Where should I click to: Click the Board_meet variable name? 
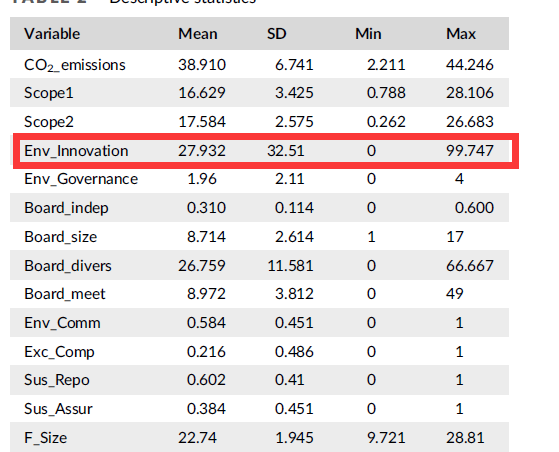click(x=65, y=294)
